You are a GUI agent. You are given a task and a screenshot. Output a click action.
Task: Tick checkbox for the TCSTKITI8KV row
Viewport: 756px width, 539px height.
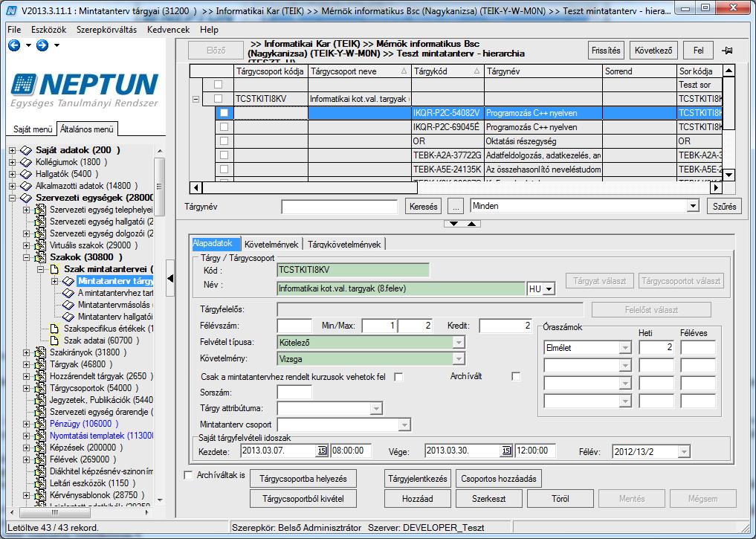218,99
